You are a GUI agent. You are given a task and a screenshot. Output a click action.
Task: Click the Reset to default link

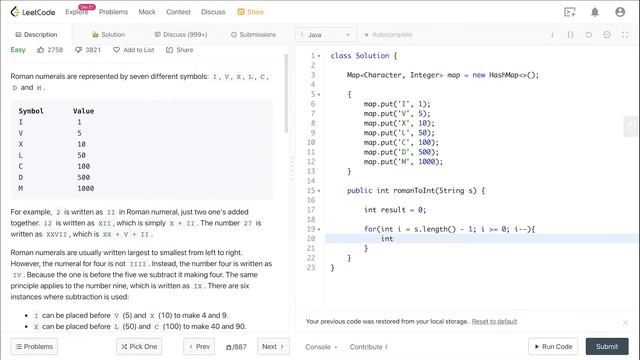494,322
